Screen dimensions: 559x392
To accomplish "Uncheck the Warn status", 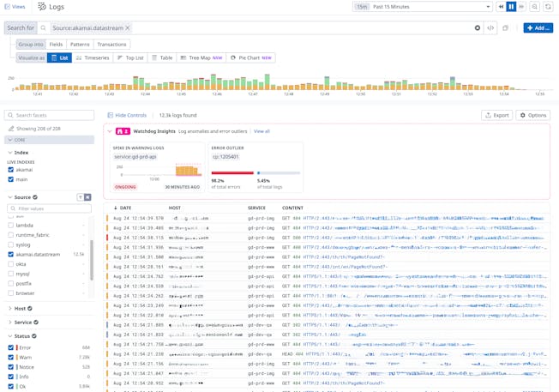I will [x=10, y=357].
